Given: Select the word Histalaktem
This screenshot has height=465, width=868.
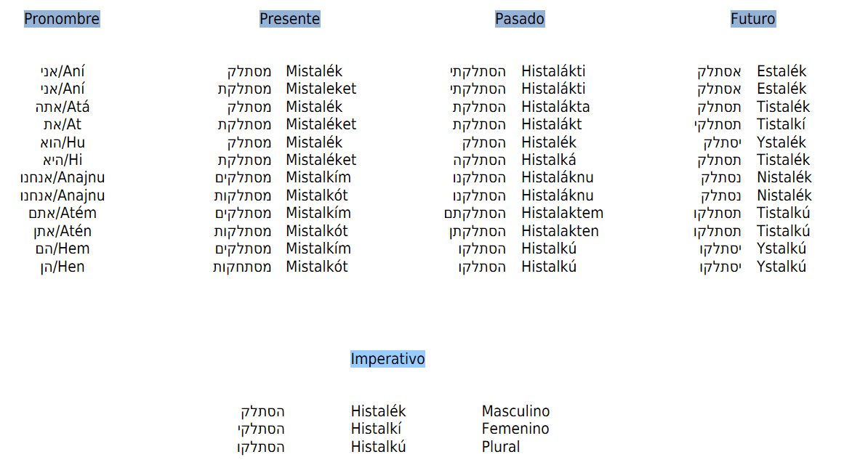Looking at the screenshot, I should 563,213.
